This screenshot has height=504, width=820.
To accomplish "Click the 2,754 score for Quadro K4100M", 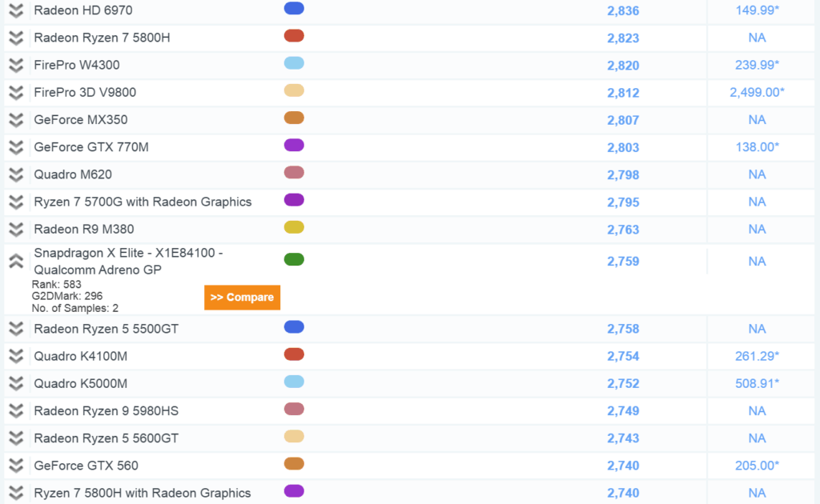I will (x=623, y=357).
